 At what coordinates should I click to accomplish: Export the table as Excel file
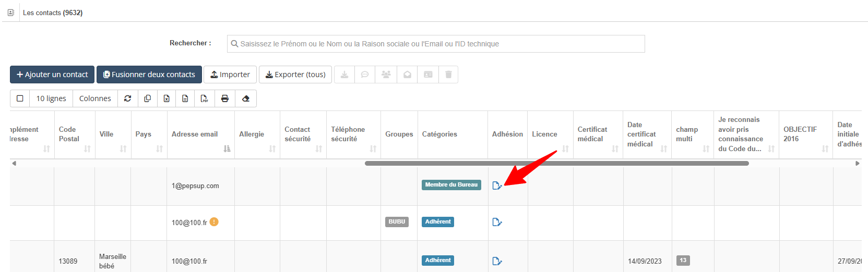pos(167,98)
